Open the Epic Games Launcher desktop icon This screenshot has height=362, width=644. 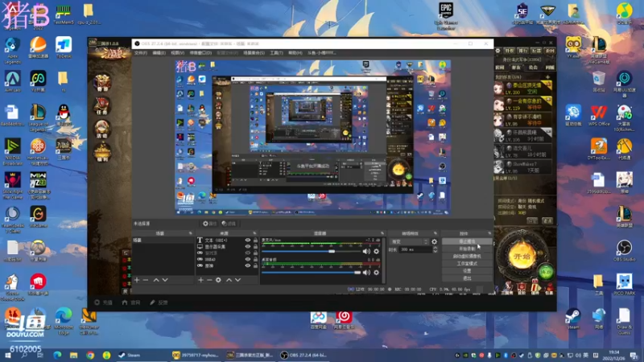[x=446, y=15]
